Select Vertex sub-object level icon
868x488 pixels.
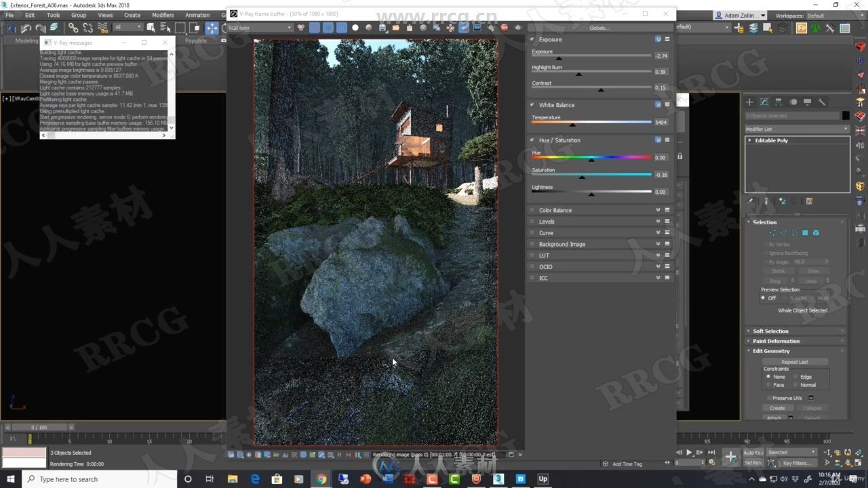click(x=772, y=232)
